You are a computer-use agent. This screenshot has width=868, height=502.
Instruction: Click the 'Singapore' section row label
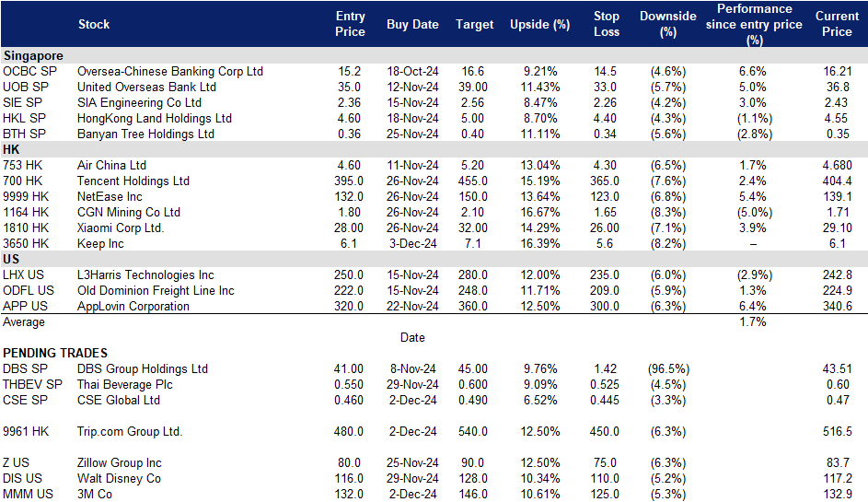[33, 55]
